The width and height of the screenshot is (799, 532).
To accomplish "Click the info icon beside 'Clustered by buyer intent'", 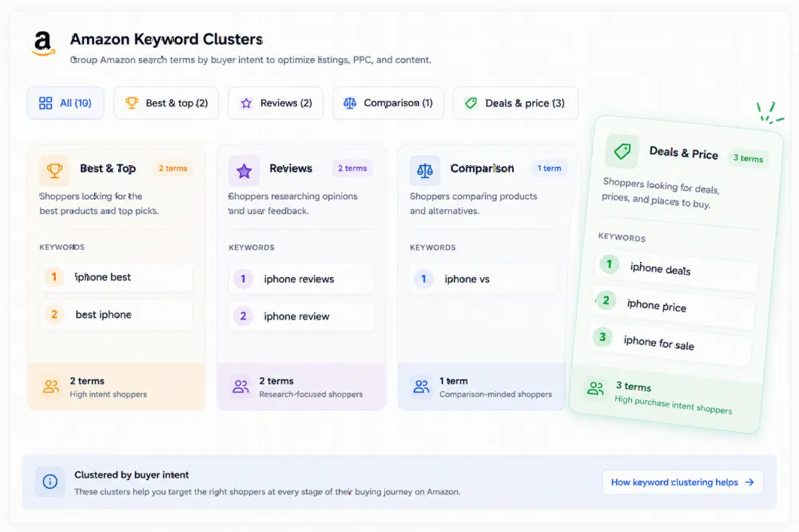I will coord(50,482).
